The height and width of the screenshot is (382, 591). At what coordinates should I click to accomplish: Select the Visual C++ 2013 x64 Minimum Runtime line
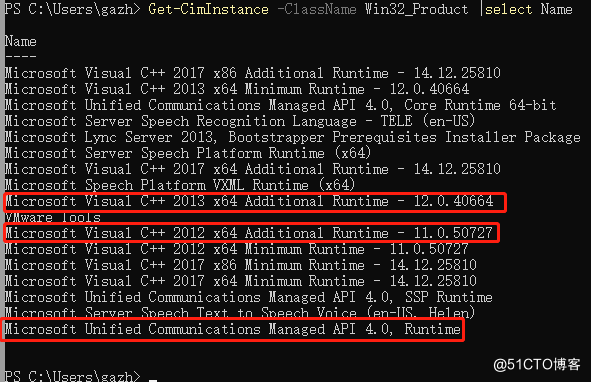point(237,89)
